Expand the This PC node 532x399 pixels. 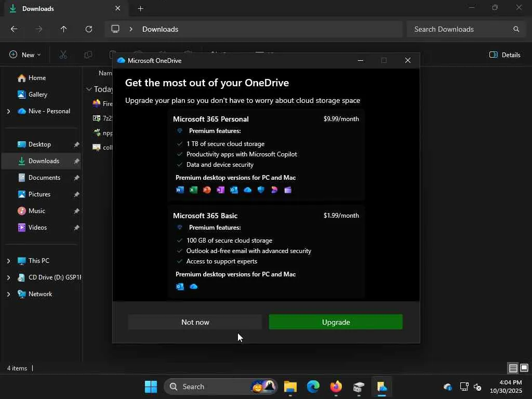coord(8,261)
